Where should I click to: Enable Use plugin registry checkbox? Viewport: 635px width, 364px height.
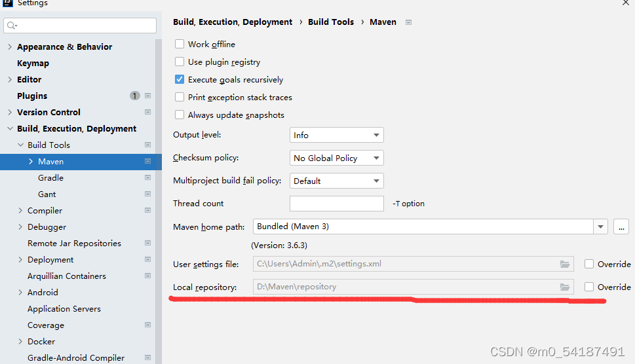click(180, 62)
